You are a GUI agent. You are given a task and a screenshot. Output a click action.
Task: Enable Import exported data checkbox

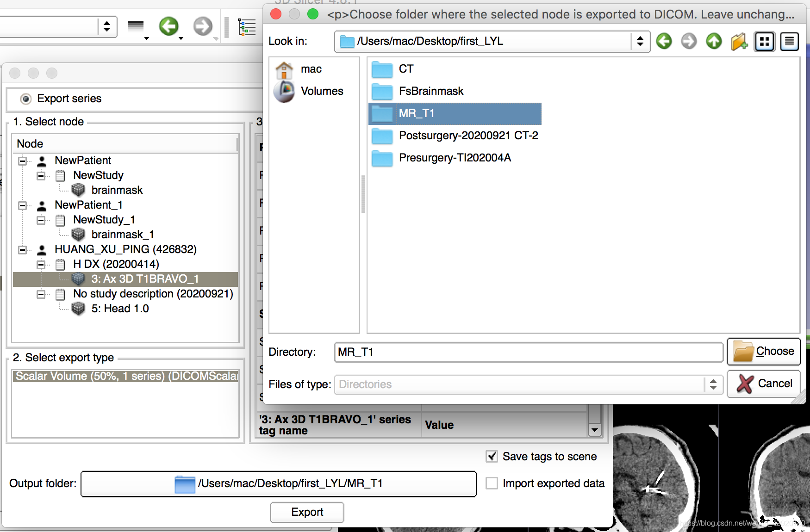492,483
